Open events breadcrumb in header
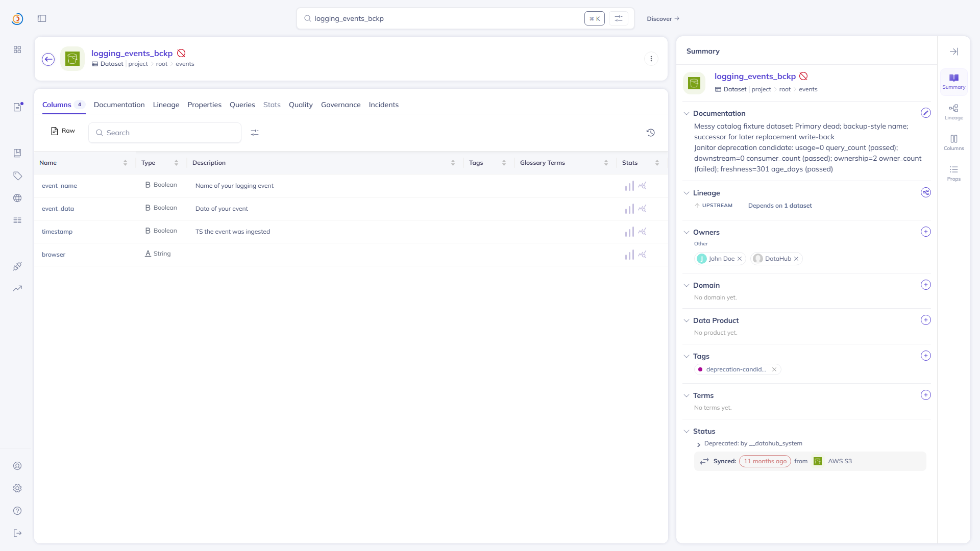The height and width of the screenshot is (551, 980). click(x=185, y=64)
